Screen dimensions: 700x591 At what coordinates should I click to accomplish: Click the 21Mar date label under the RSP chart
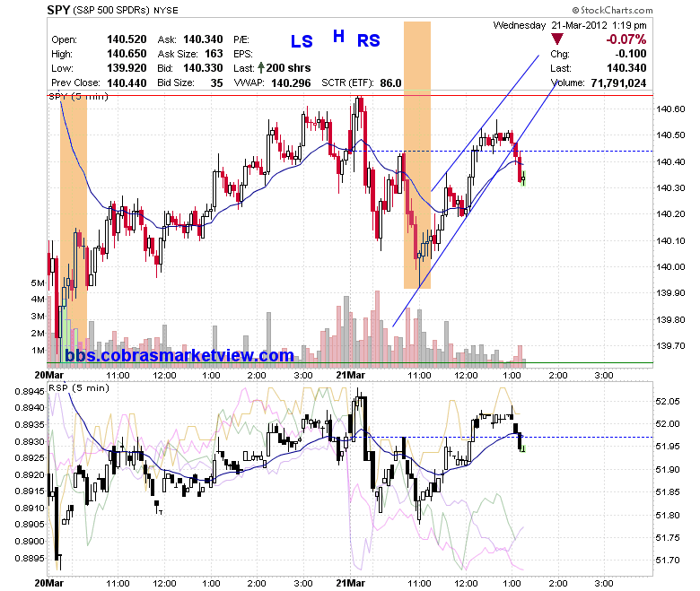[x=350, y=583]
